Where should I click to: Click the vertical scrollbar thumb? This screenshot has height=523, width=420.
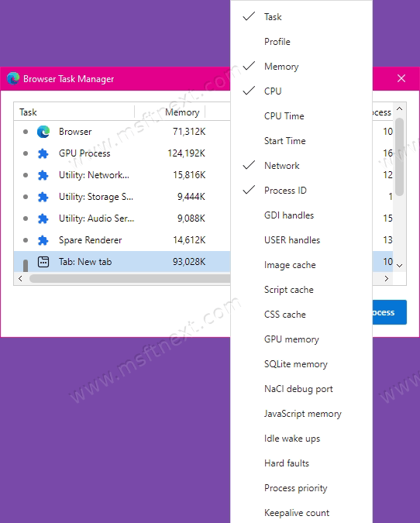pyautogui.click(x=399, y=157)
